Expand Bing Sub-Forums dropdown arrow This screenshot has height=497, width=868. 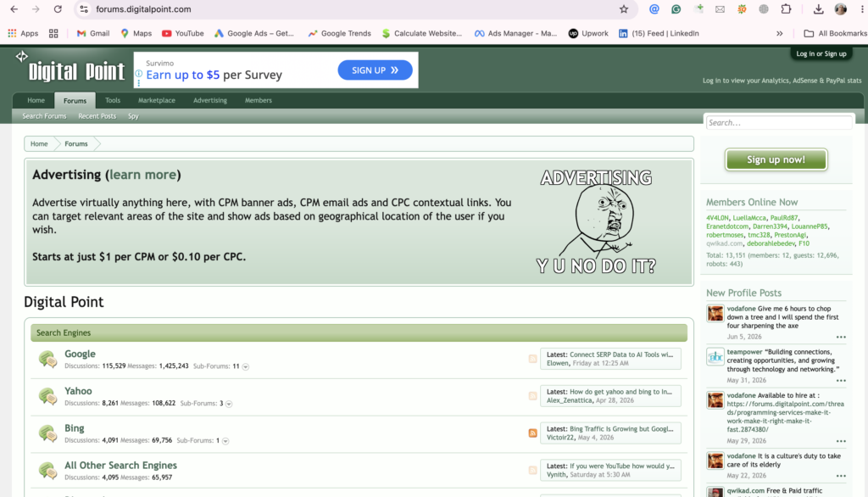(225, 441)
